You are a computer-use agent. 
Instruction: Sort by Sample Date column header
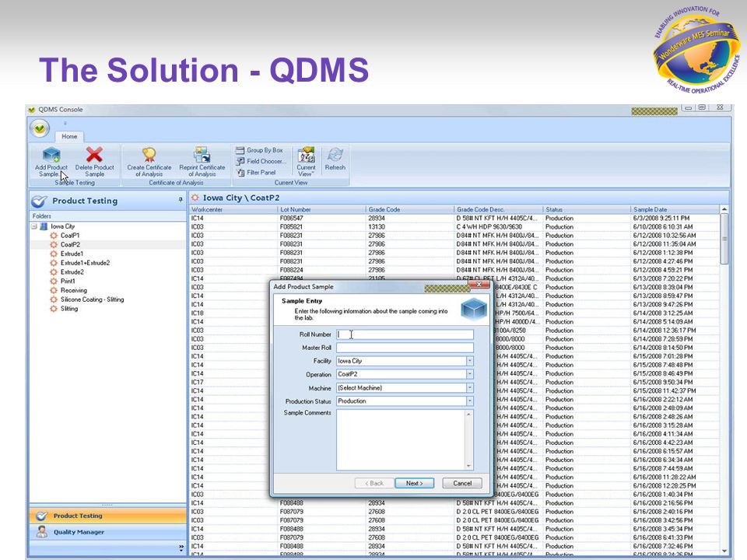tap(675, 209)
